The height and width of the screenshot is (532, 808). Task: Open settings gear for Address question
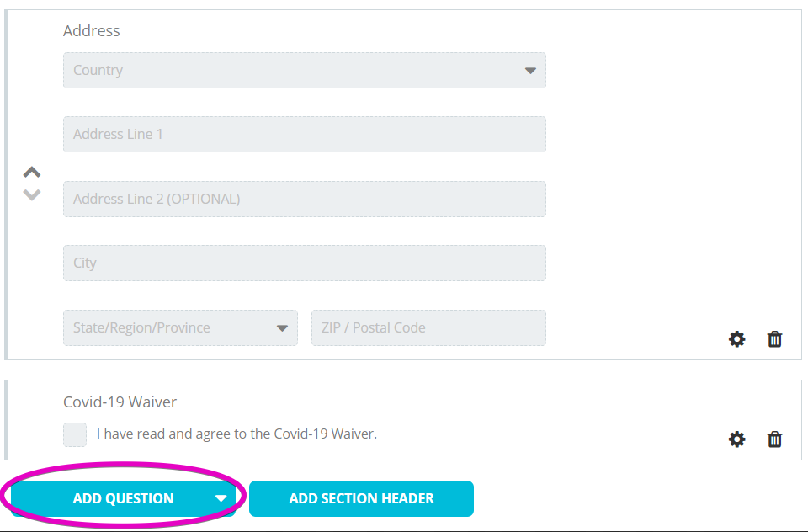[x=737, y=339]
